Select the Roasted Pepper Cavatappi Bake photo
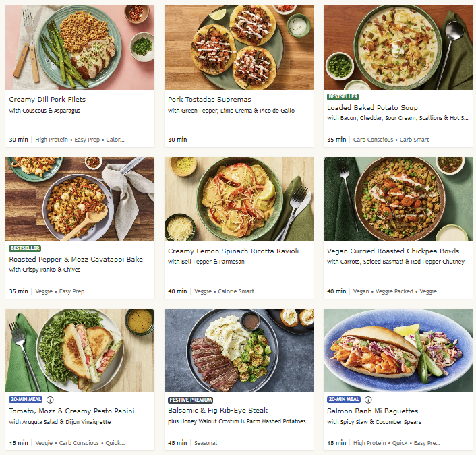476x455 pixels. point(80,199)
